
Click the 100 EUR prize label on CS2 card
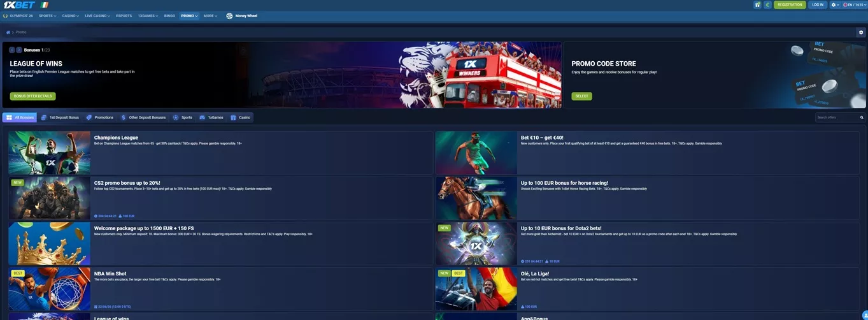pos(127,216)
